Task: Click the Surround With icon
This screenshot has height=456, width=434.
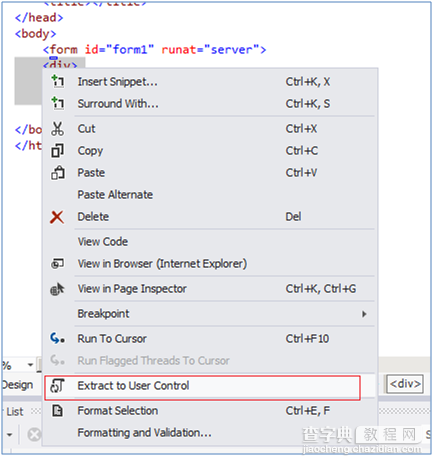Action: pos(57,103)
